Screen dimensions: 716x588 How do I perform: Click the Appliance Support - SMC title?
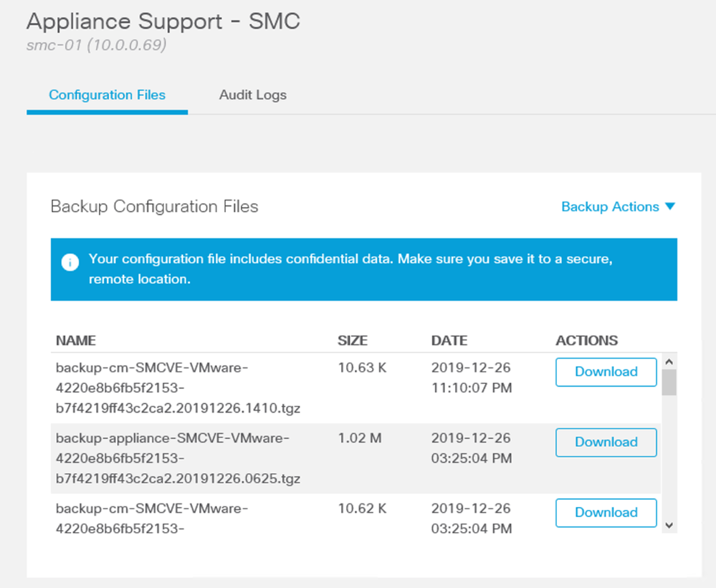[x=163, y=21]
